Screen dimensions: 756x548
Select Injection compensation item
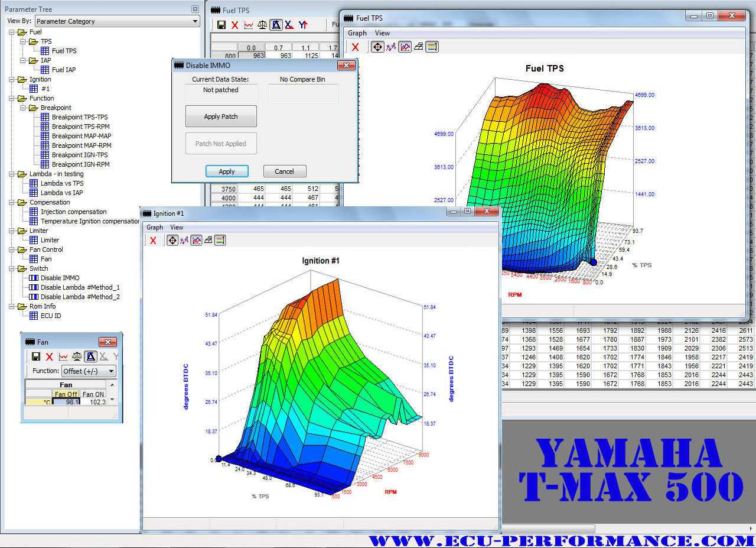coord(74,212)
